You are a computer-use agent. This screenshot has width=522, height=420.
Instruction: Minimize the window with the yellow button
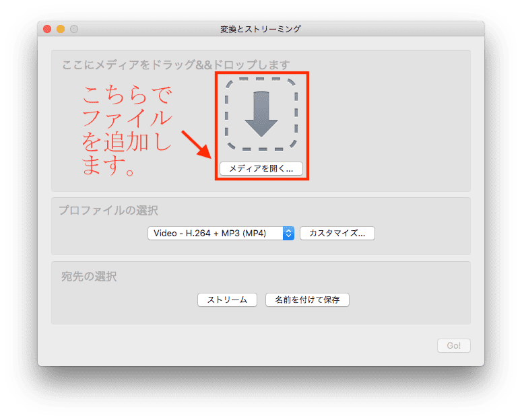(x=61, y=30)
